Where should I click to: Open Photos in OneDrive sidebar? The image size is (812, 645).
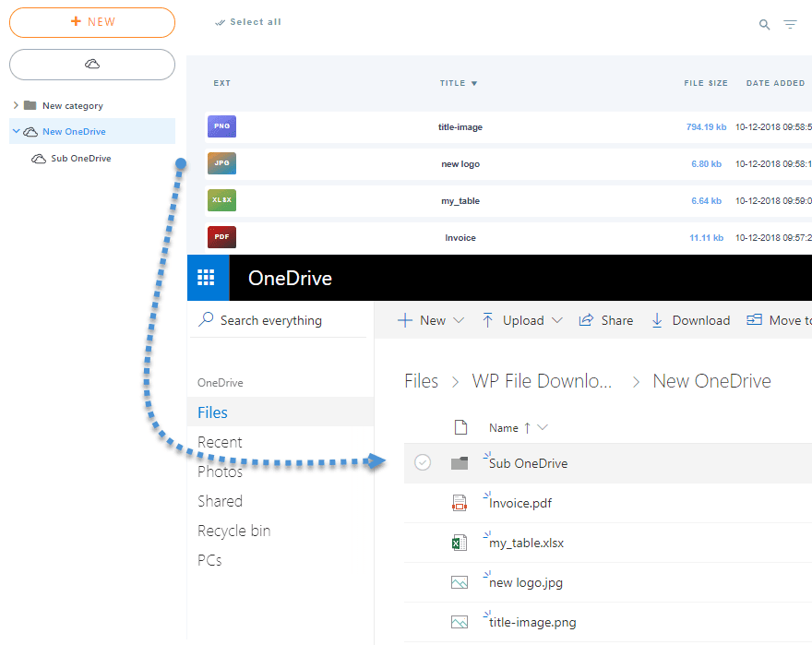(220, 472)
